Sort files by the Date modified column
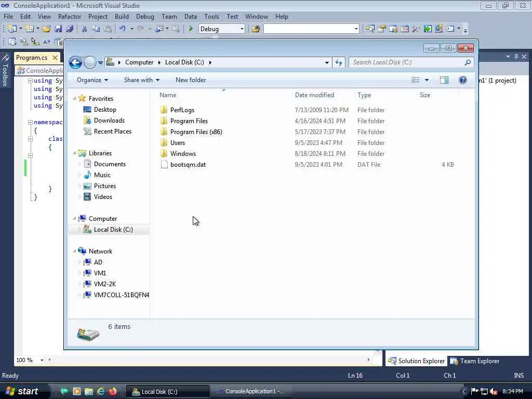This screenshot has width=532, height=399. pos(314,95)
